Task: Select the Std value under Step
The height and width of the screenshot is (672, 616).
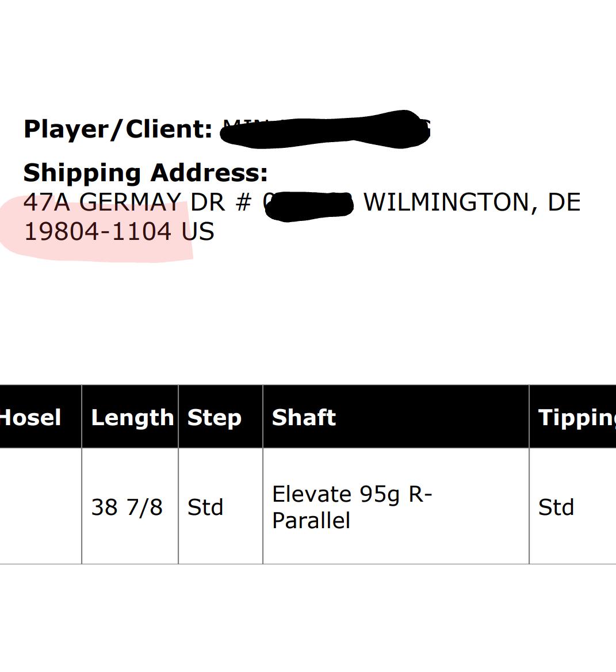Action: coord(205,507)
